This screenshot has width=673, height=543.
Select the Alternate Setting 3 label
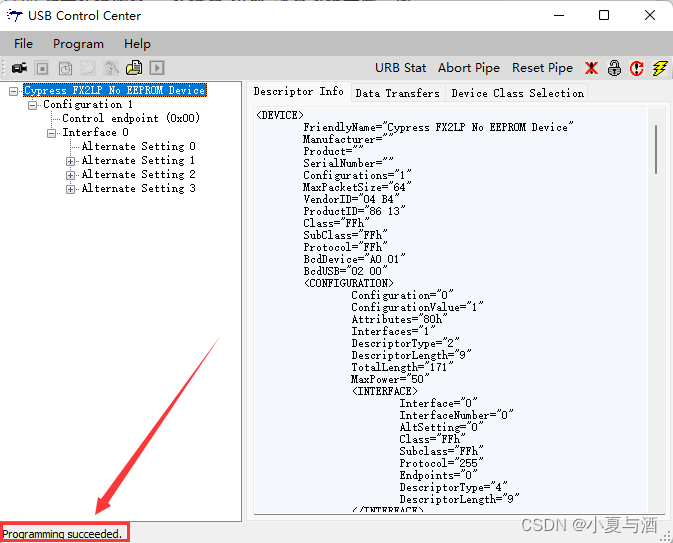coord(138,188)
